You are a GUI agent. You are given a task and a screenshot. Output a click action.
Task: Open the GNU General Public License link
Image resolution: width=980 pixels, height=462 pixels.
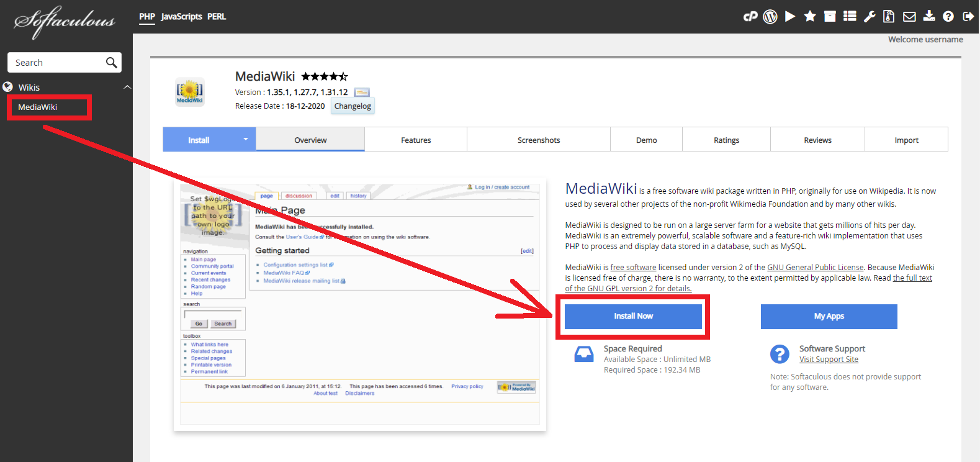(816, 268)
